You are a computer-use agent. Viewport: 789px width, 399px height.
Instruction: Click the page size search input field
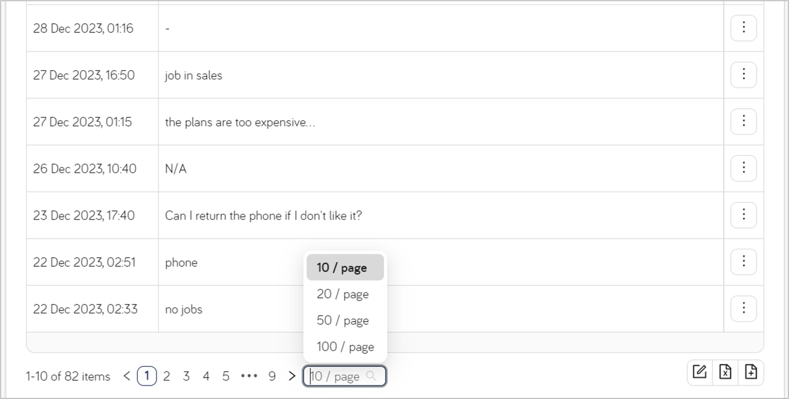(344, 376)
